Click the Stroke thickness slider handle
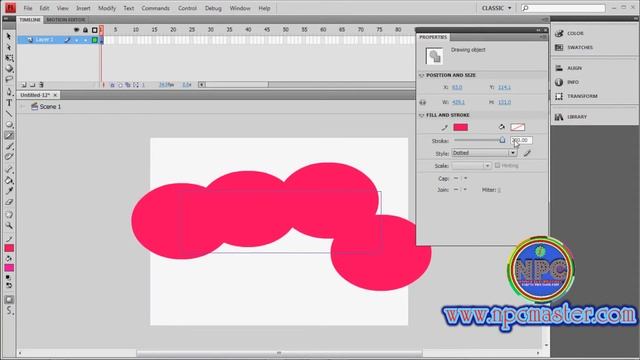640x360 pixels. coord(502,140)
